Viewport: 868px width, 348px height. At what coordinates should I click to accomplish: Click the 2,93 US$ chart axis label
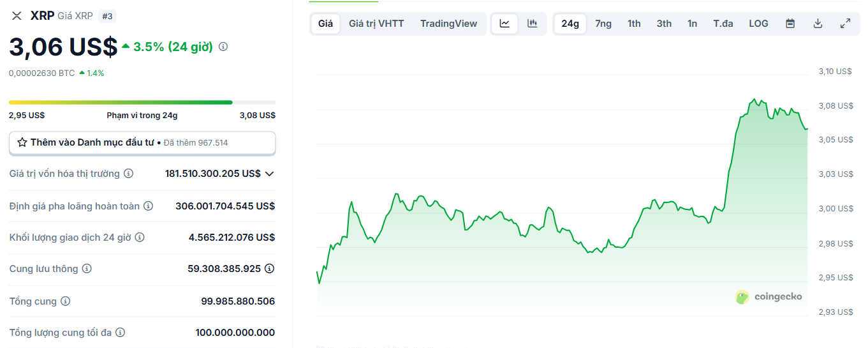(835, 312)
